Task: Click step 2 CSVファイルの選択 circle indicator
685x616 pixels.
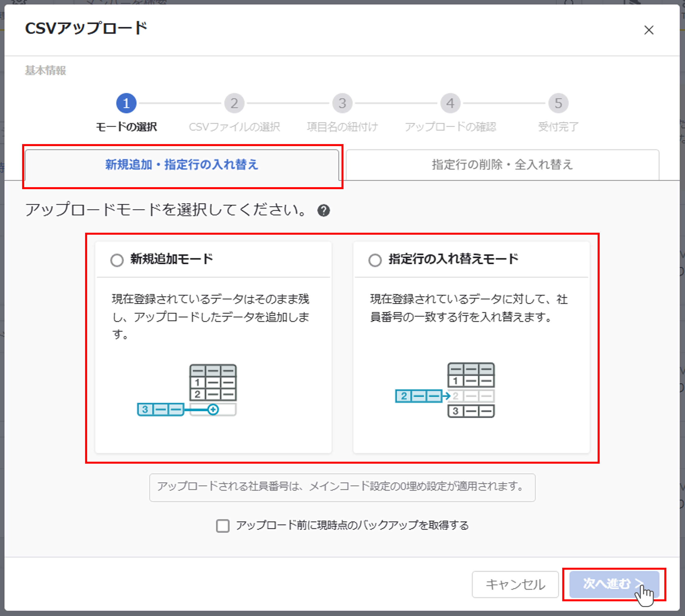Action: coord(234,103)
